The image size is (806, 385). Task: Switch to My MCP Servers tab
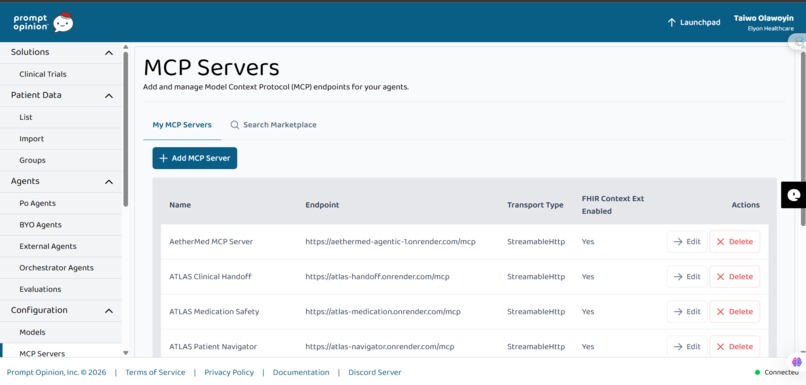click(x=182, y=125)
